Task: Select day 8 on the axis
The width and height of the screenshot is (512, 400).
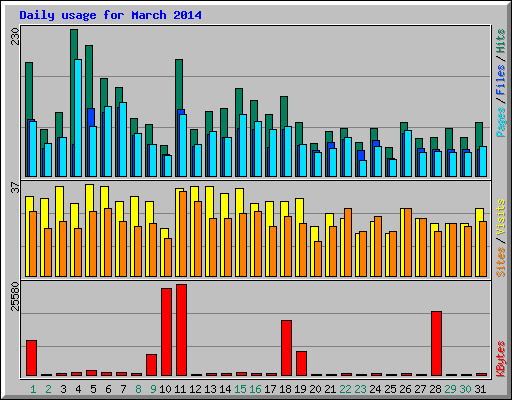Action: pos(138,389)
